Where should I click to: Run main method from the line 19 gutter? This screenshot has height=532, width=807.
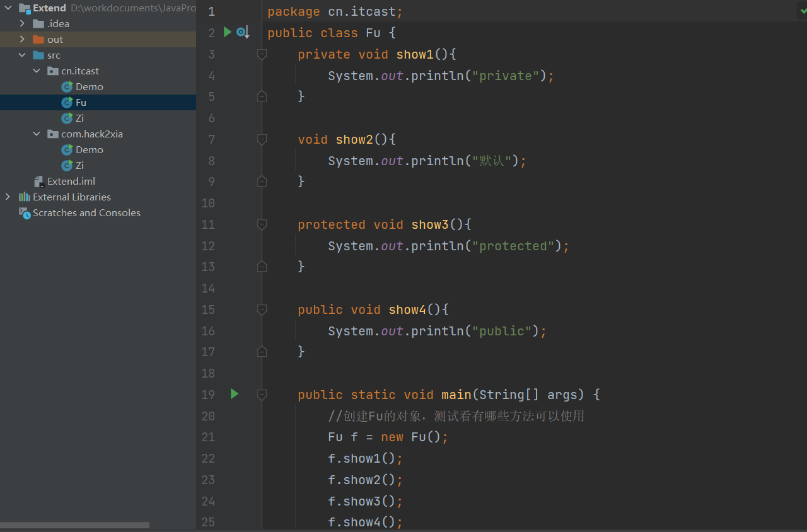pyautogui.click(x=235, y=394)
